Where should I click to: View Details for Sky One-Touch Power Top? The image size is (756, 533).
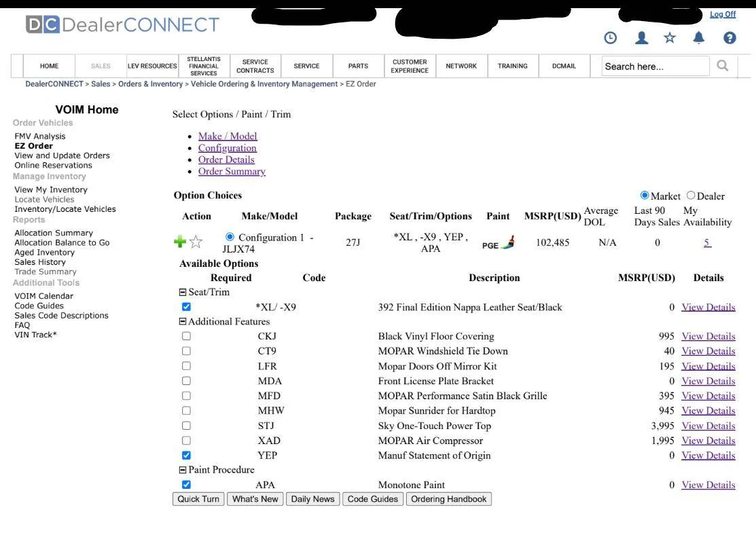tap(708, 426)
